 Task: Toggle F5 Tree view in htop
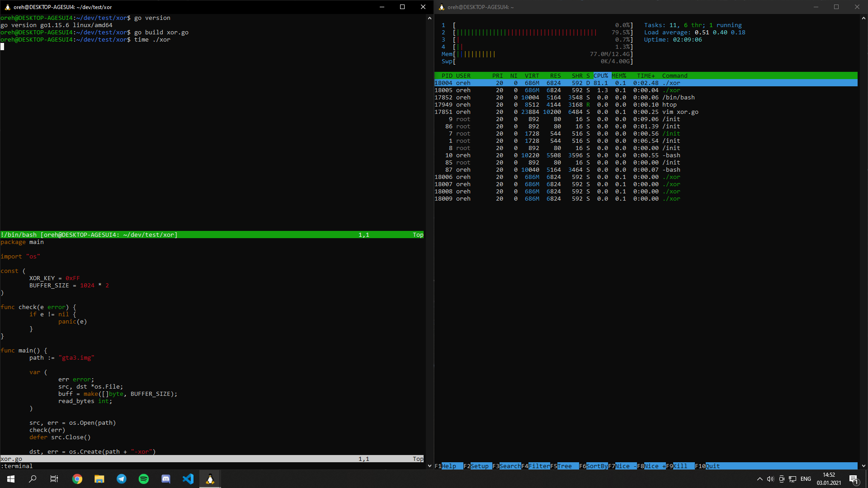click(564, 466)
